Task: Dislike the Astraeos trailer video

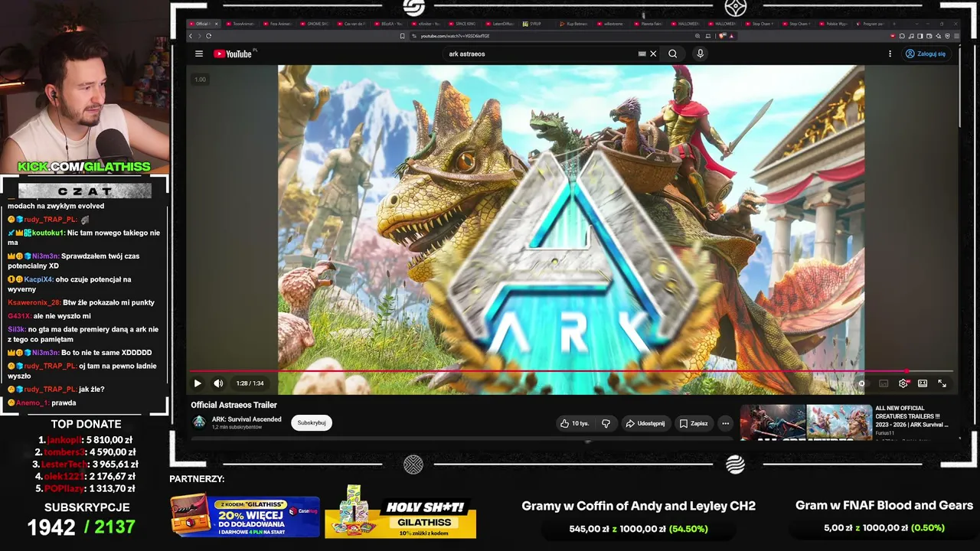Action: pyautogui.click(x=606, y=423)
